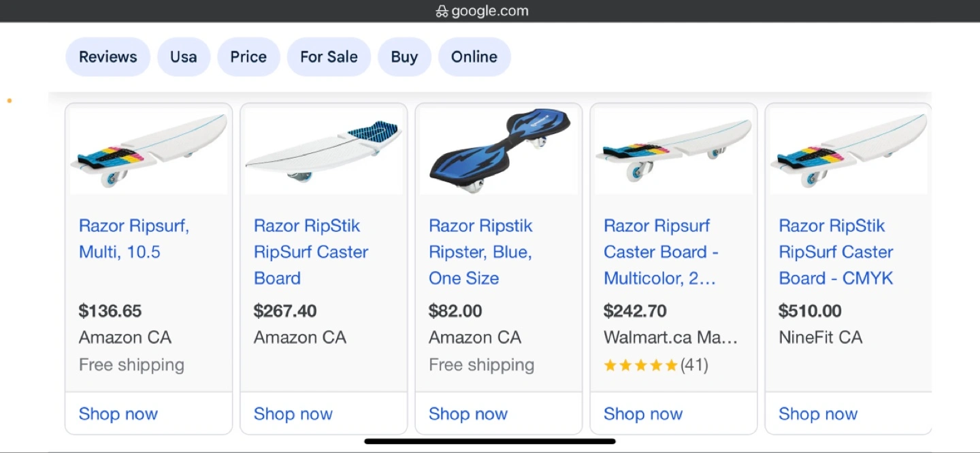Screen dimensions: 980x453
Task: Open the Razor Ripsurf, Multi, 10.5 product image
Action: 148,151
